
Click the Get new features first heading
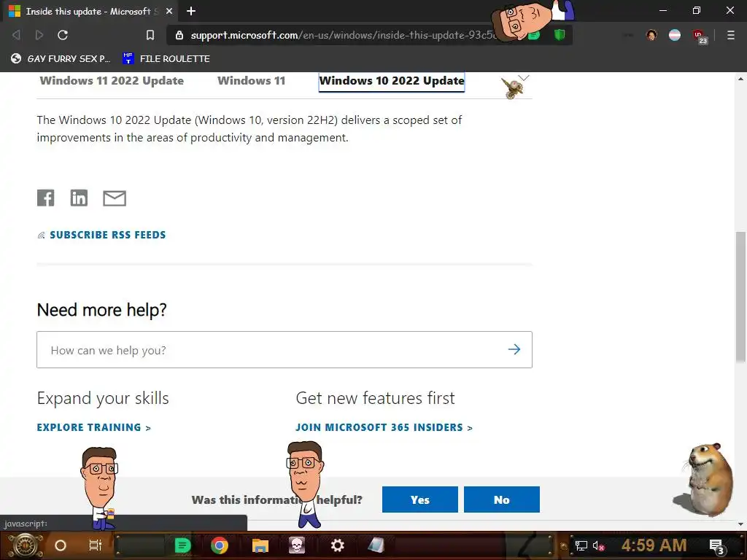pyautogui.click(x=376, y=398)
